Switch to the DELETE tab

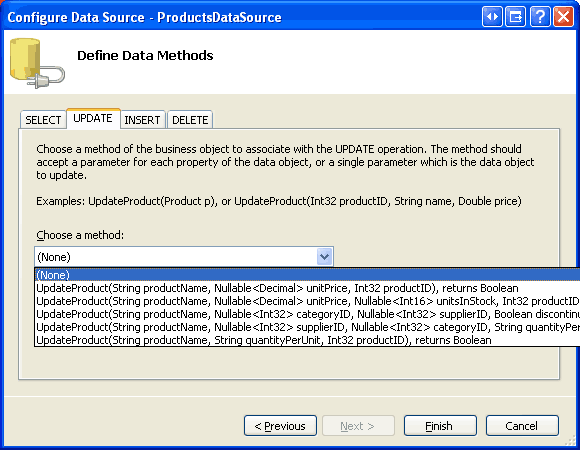190,120
